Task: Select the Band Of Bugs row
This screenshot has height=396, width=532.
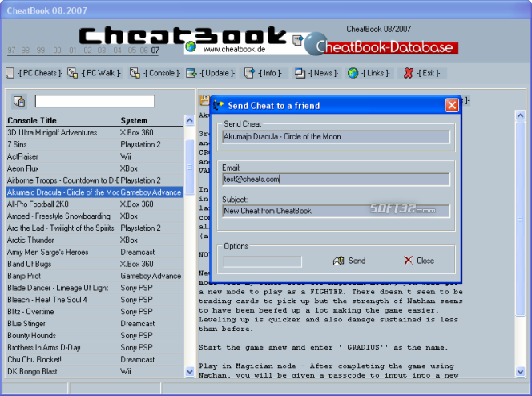Action: click(95, 264)
